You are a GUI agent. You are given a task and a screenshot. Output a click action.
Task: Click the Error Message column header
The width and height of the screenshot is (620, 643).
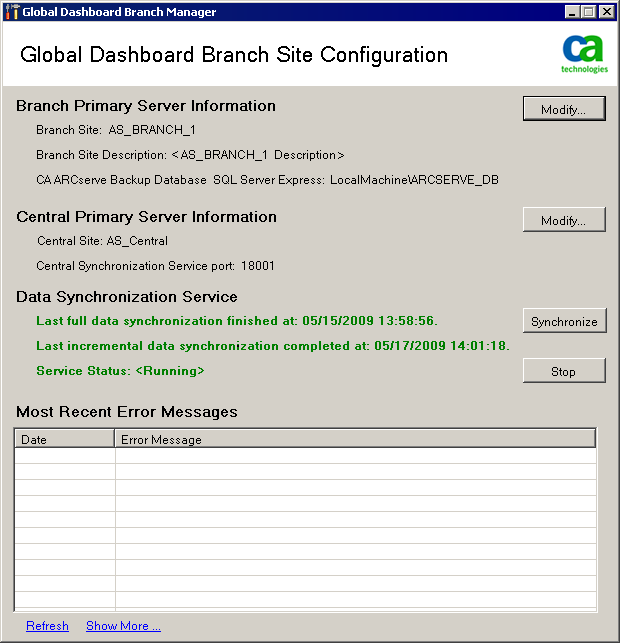tap(355, 439)
